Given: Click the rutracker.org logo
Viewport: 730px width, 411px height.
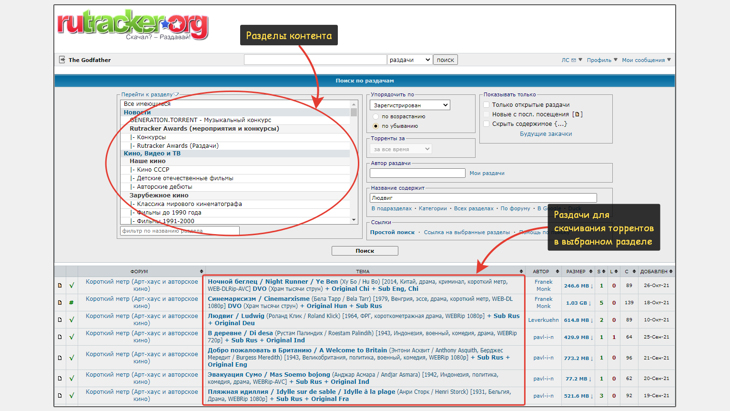Looking at the screenshot, I should [133, 25].
